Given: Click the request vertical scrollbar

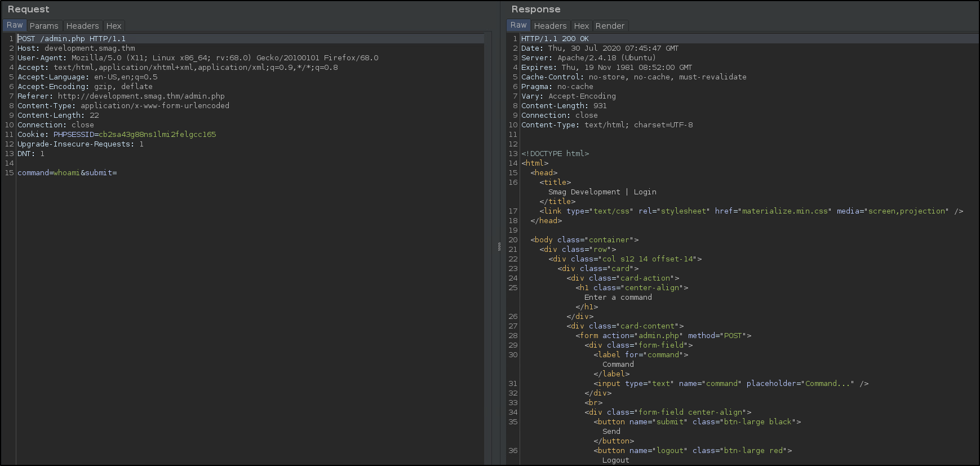Looking at the screenshot, I should point(488,248).
